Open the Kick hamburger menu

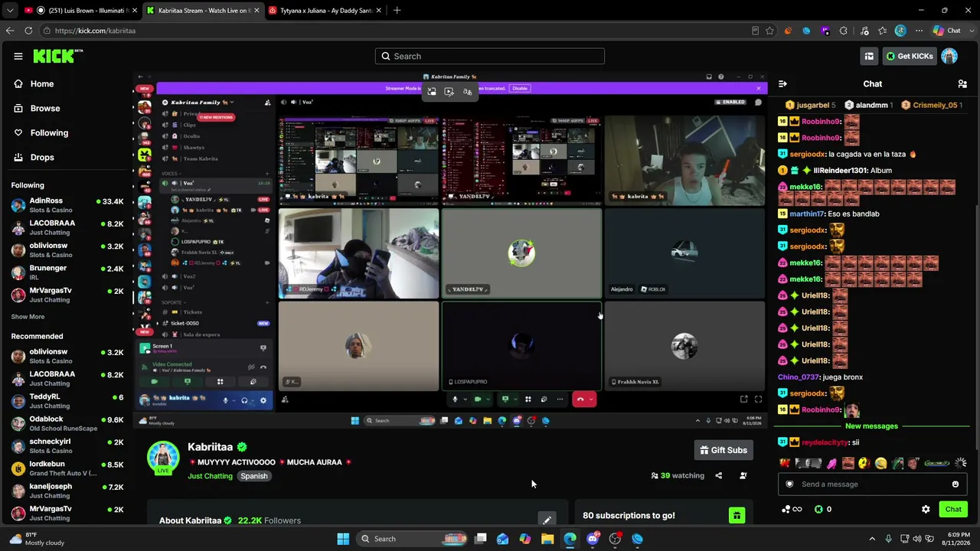(x=18, y=56)
